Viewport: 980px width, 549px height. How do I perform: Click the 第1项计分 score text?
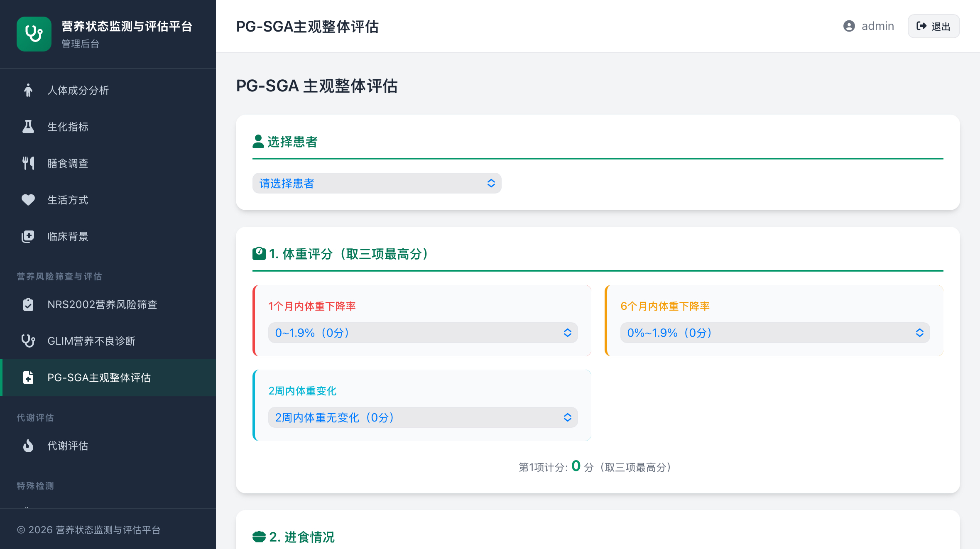pos(595,467)
